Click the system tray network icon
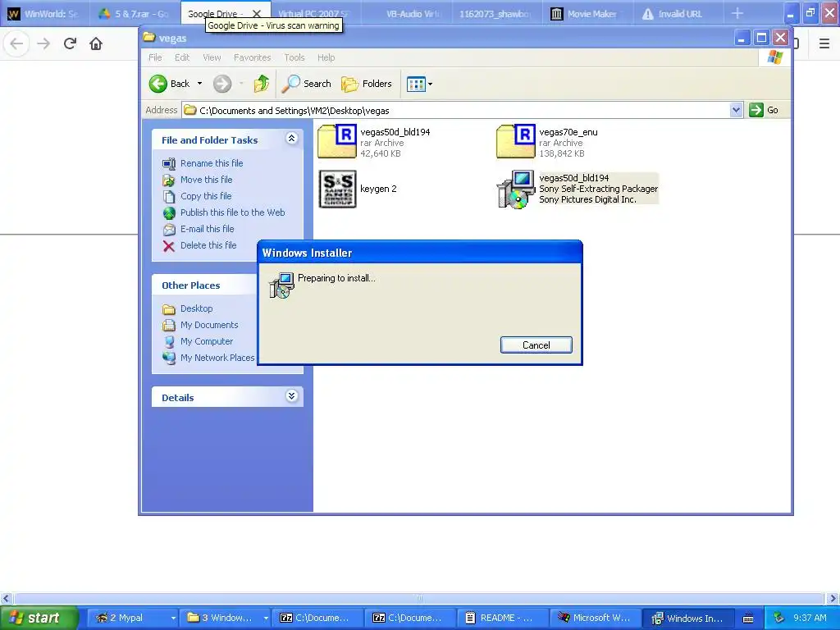Screen dimensions: 840x630 (779, 618)
